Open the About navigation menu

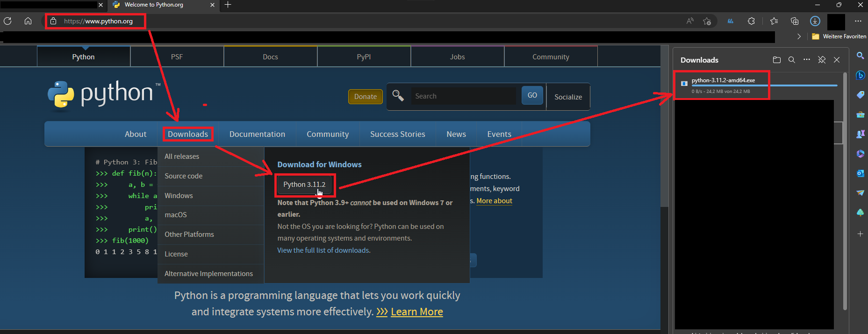pos(136,134)
